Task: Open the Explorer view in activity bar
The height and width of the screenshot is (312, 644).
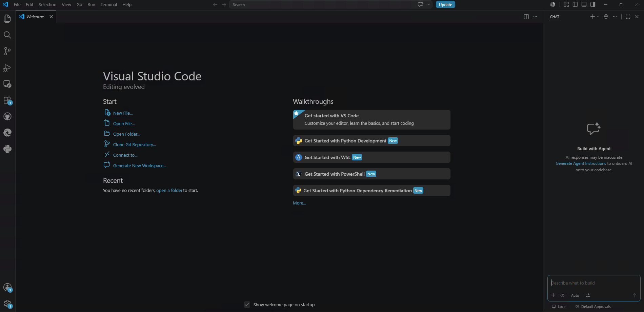Action: pos(7,19)
